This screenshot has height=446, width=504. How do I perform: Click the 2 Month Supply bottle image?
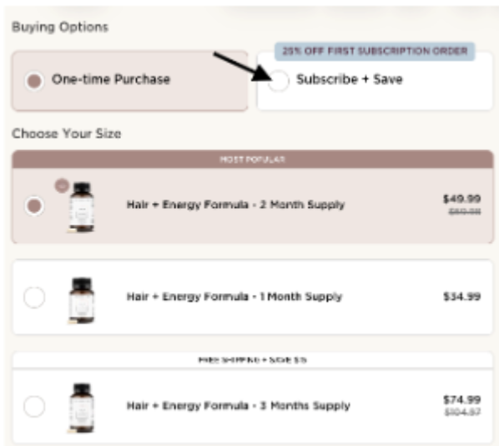point(82,206)
